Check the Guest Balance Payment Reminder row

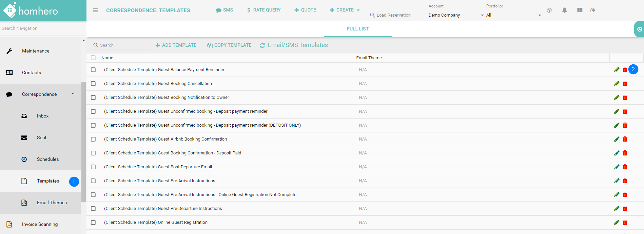[93, 70]
